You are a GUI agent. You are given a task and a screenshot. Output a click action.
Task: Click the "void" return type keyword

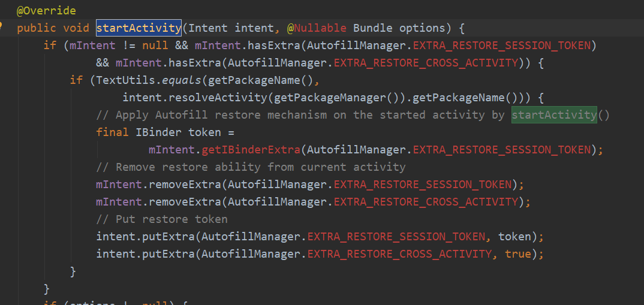pyautogui.click(x=76, y=28)
